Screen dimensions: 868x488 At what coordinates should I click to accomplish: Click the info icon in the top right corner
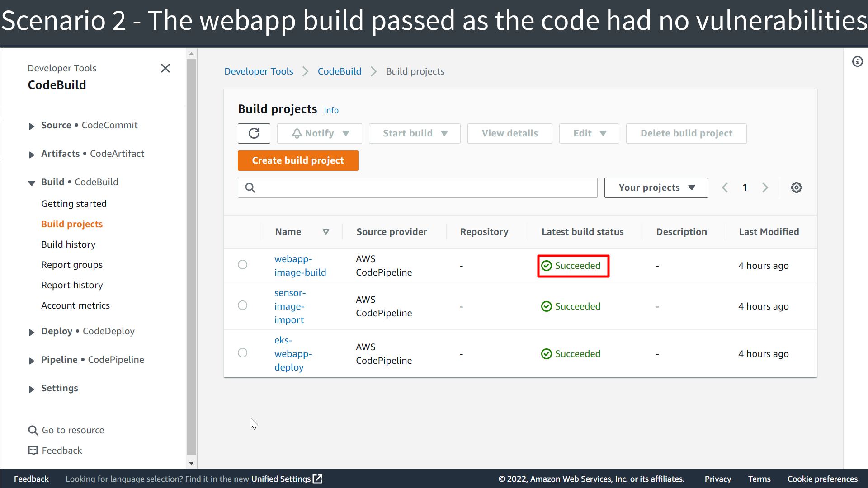tap(858, 61)
